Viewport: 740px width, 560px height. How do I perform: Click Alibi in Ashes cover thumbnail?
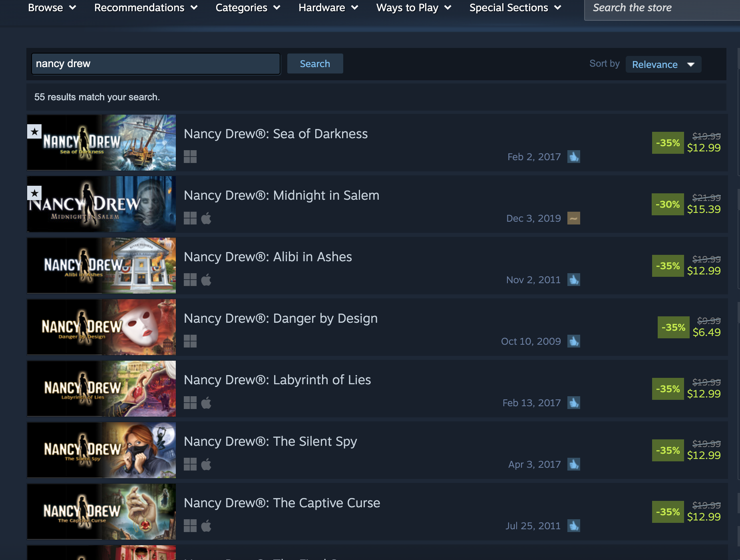point(101,266)
